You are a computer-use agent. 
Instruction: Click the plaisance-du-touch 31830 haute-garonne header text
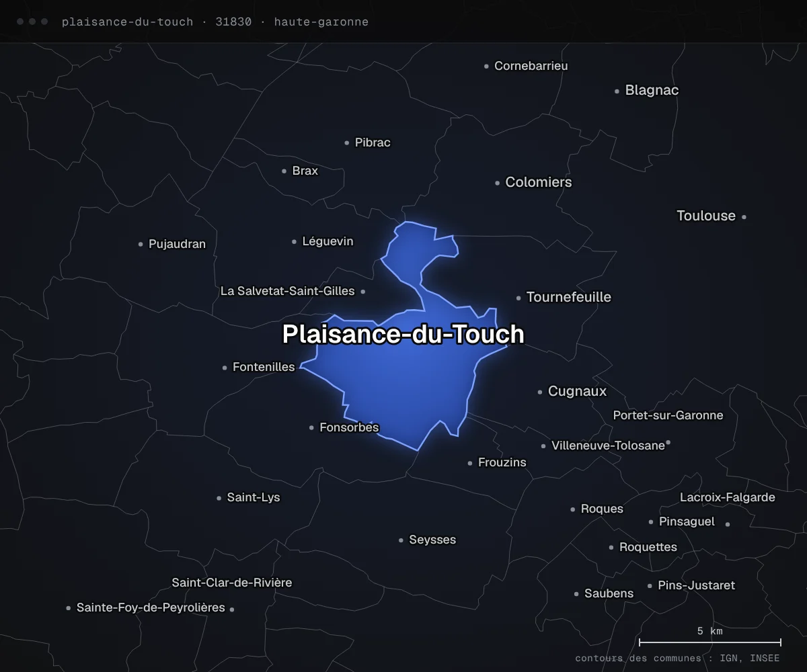tap(215, 22)
